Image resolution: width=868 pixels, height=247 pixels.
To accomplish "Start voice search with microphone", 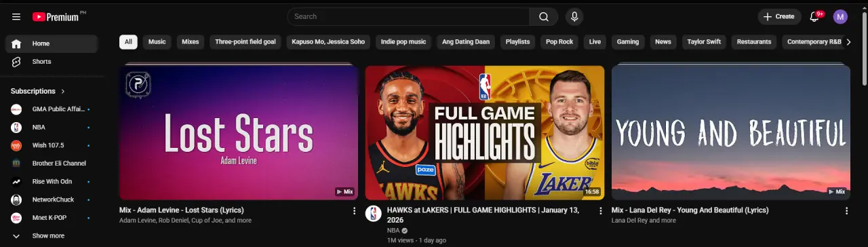I will tap(574, 16).
